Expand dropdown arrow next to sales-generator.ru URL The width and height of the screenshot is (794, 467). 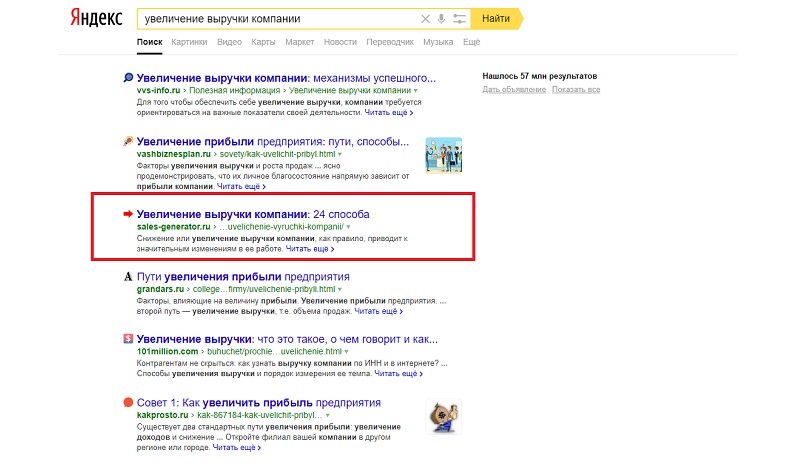click(x=348, y=227)
